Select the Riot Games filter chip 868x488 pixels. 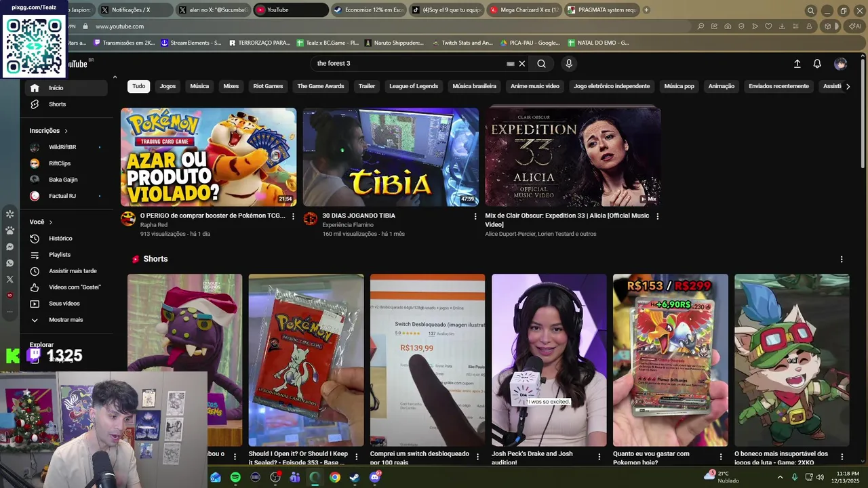tap(268, 86)
